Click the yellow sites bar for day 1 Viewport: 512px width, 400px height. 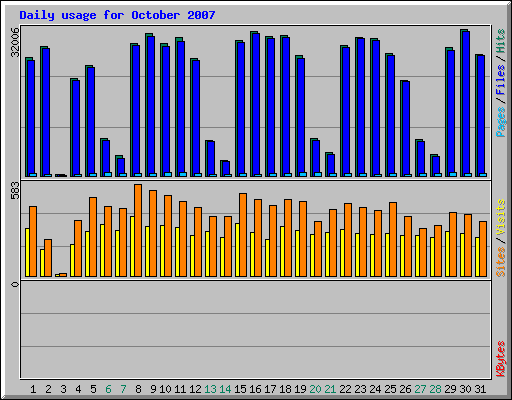coord(27,252)
